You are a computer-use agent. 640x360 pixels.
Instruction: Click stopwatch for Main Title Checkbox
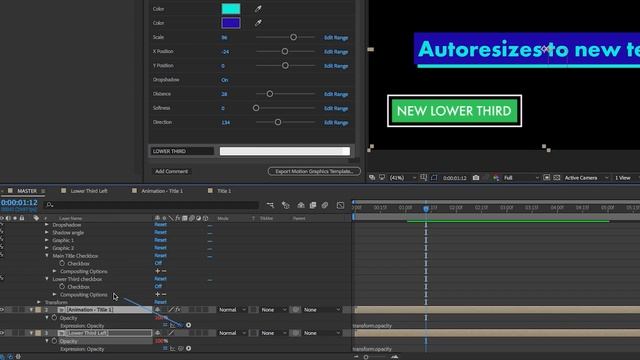(62, 263)
